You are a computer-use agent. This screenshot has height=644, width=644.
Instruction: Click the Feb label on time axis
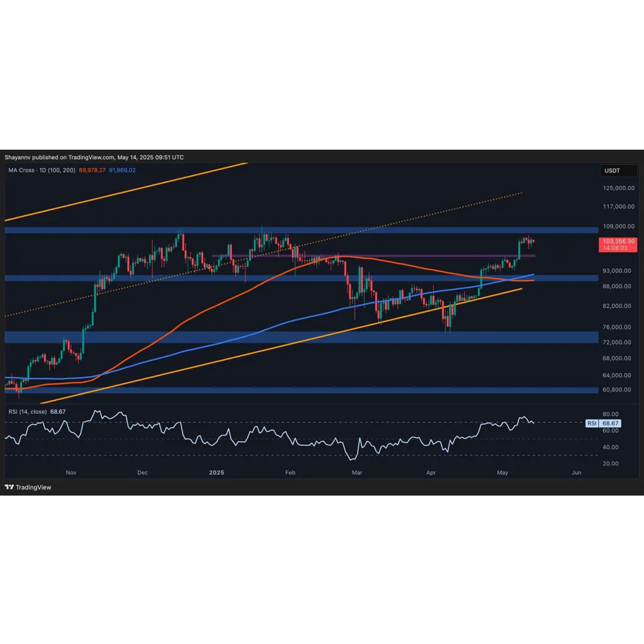point(291,473)
